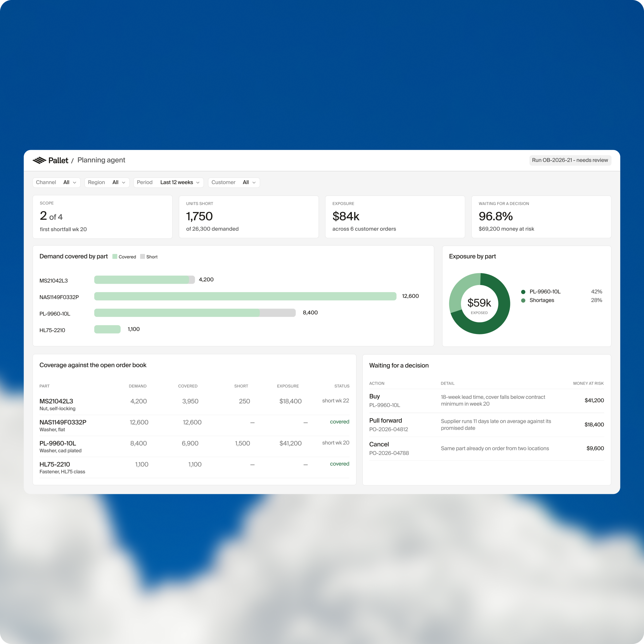
Task: Open the Buy PL-9960-10L action
Action: click(x=486, y=401)
